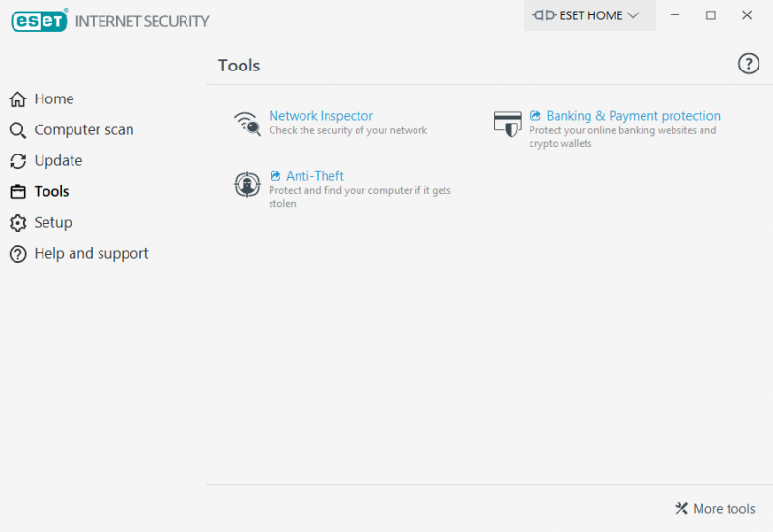Image resolution: width=773 pixels, height=532 pixels.
Task: Open the Anti-Theft link
Action: (315, 176)
